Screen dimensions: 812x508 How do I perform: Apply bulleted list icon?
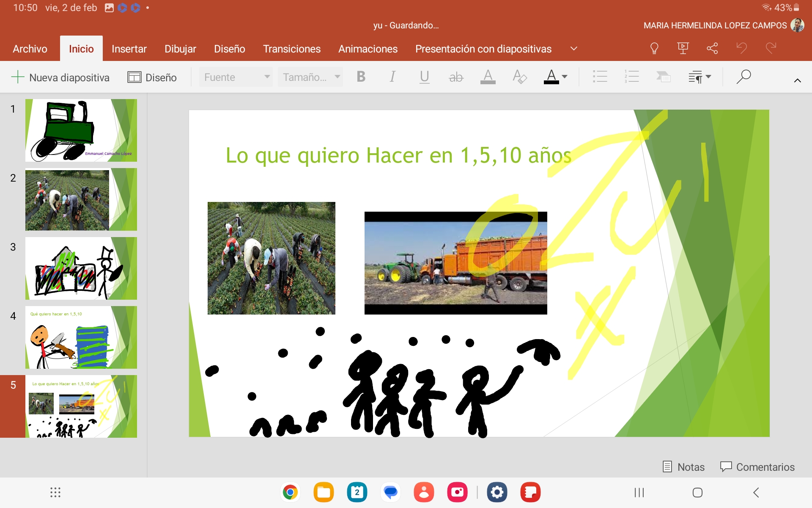click(600, 77)
